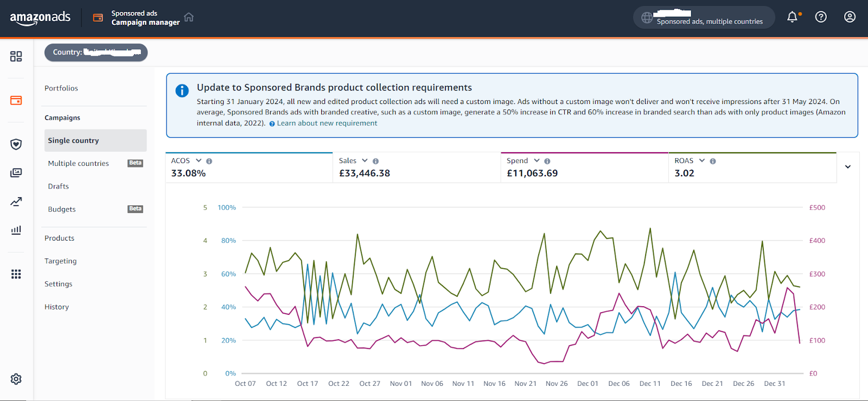Select the brand protection shield icon

pos(16,144)
